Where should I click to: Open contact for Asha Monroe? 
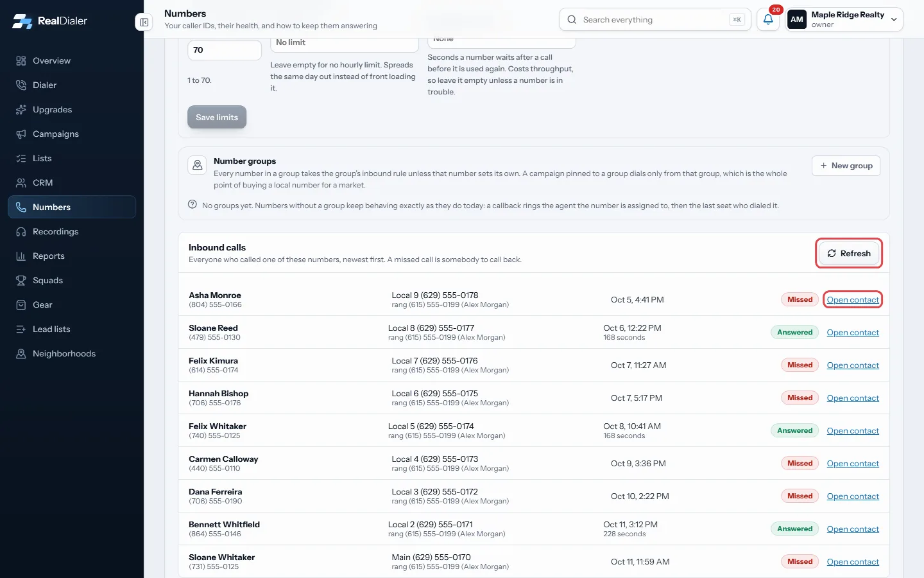(853, 300)
